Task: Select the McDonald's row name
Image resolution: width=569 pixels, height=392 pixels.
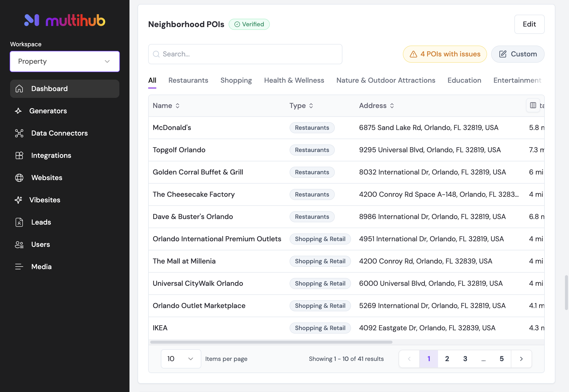Action: click(x=172, y=128)
